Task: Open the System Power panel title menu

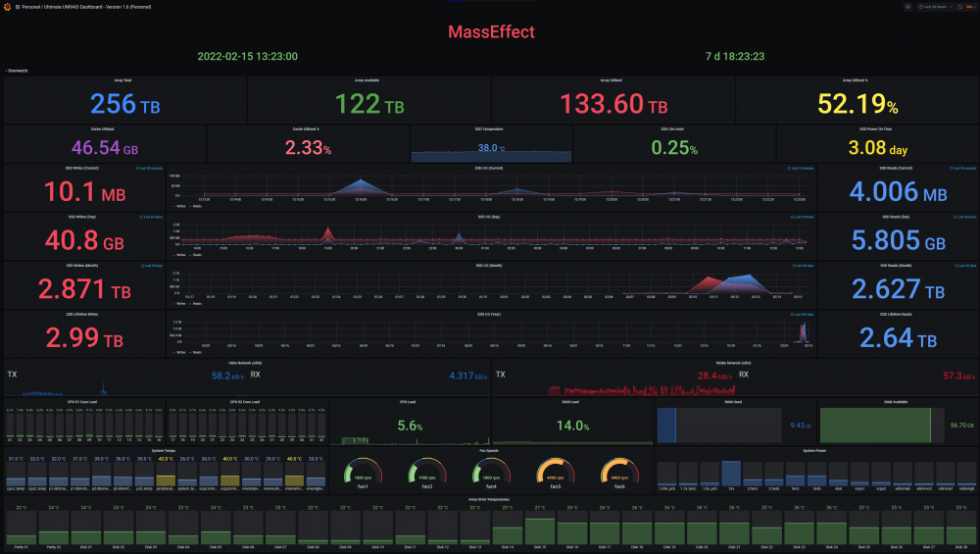Action: coord(814,451)
